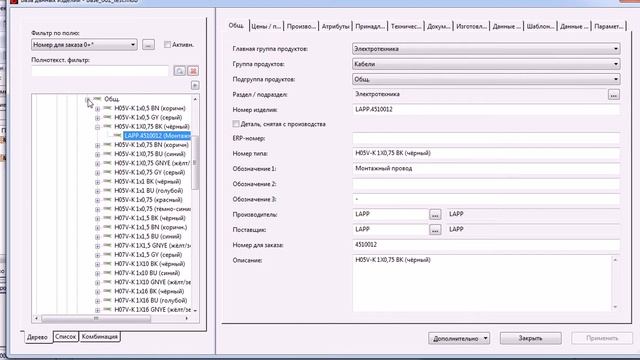
Task: Select H05V-K 1x1 BU (голубой) tree item
Action: point(149,191)
